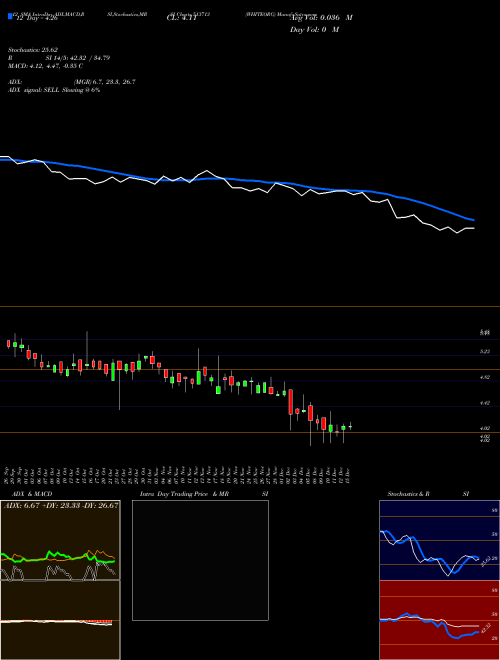This screenshot has width=500, height=660.
Task: Open the ADX & MACD indicator chart
Action: click(60, 580)
